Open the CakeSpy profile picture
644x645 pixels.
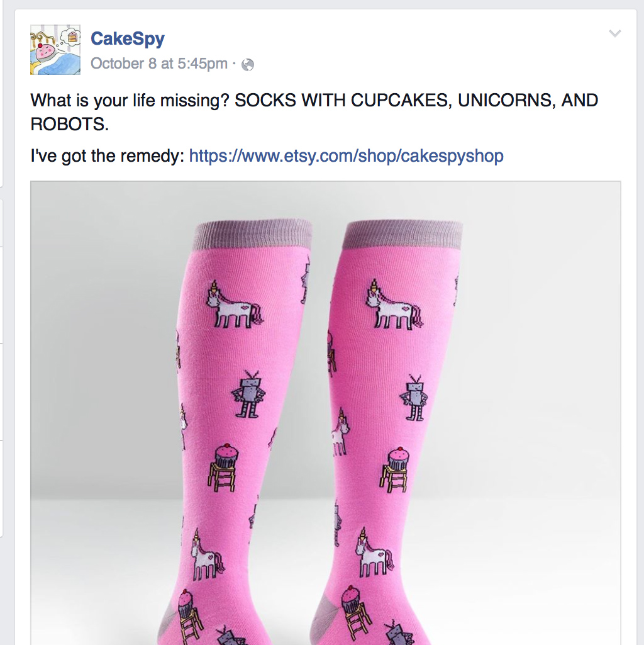[x=55, y=50]
